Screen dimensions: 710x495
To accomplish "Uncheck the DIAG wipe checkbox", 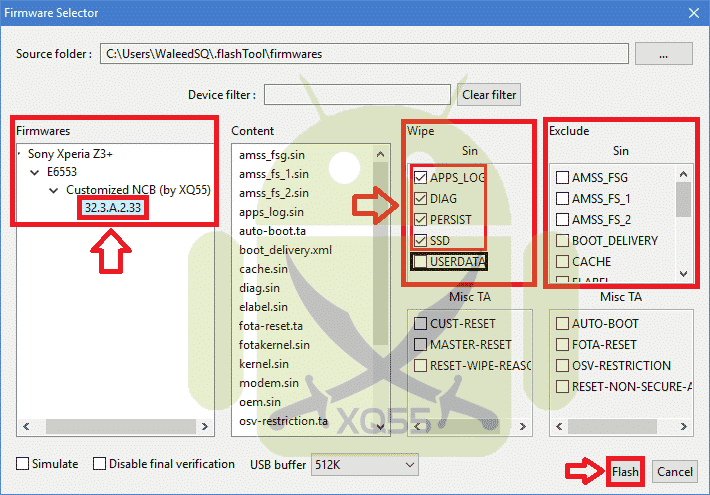I will tap(421, 198).
